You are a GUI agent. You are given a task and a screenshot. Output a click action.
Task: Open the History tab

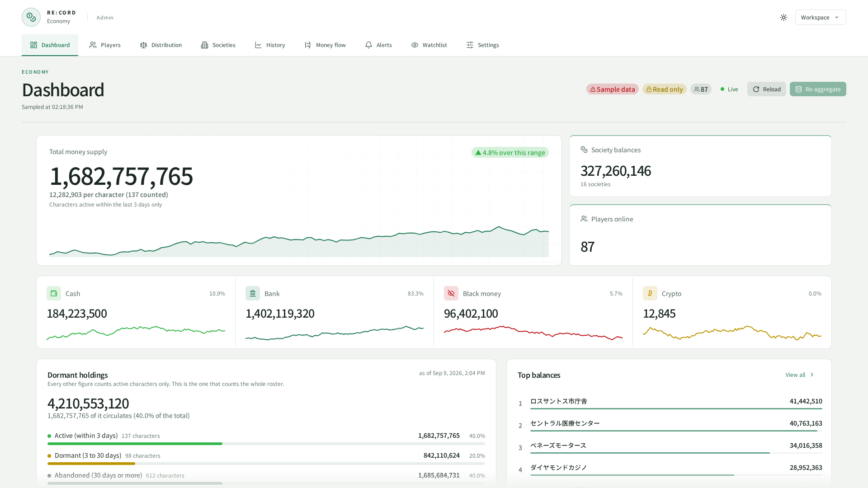[270, 45]
